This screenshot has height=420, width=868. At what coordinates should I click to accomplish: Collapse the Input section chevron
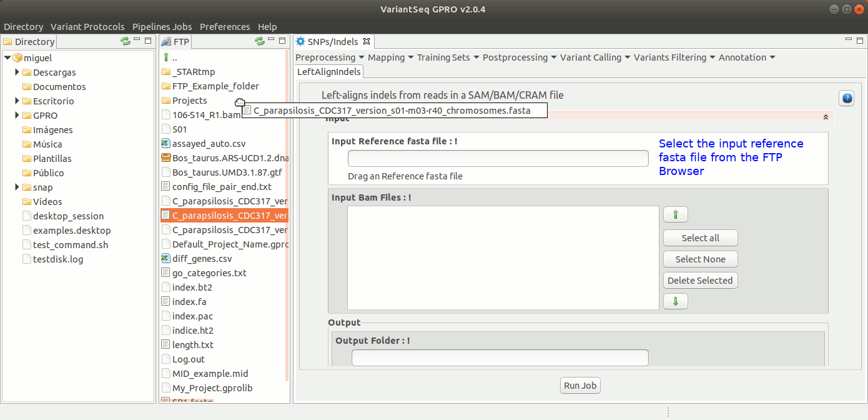coord(826,117)
